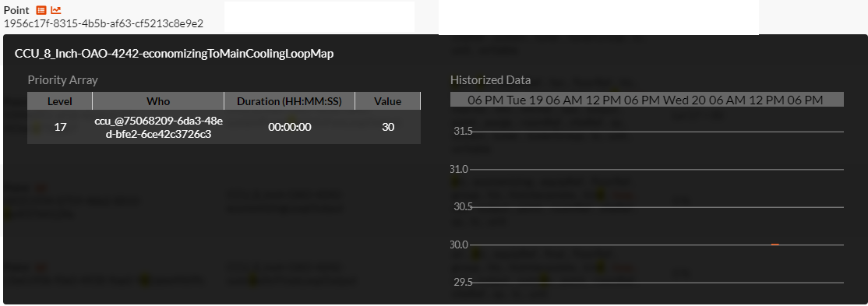This screenshot has height=306, width=868.
Task: Click the 31.0 y-axis label
Action: coord(460,169)
